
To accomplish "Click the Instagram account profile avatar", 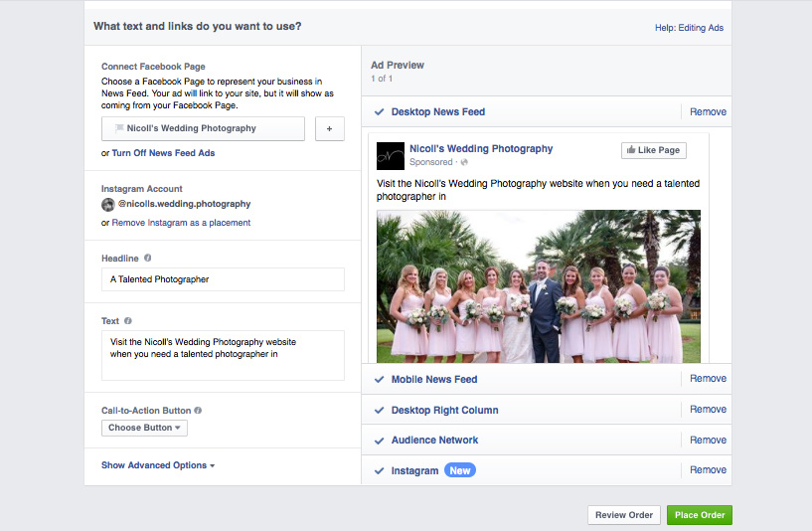I will point(107,204).
